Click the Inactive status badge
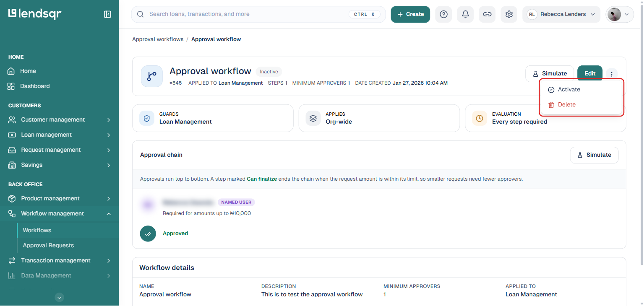This screenshot has width=644, height=306. click(269, 72)
